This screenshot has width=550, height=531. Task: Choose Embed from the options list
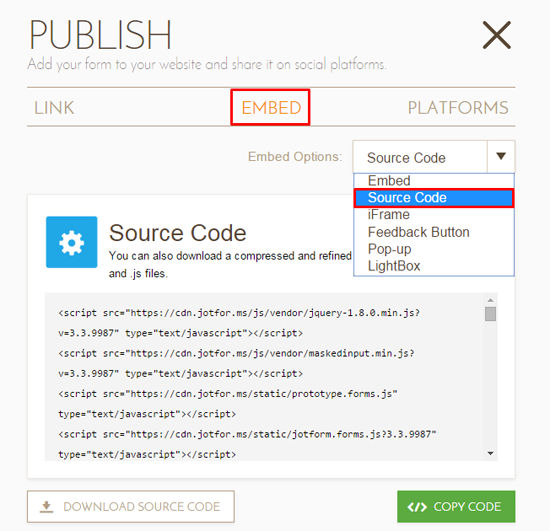[x=434, y=181]
